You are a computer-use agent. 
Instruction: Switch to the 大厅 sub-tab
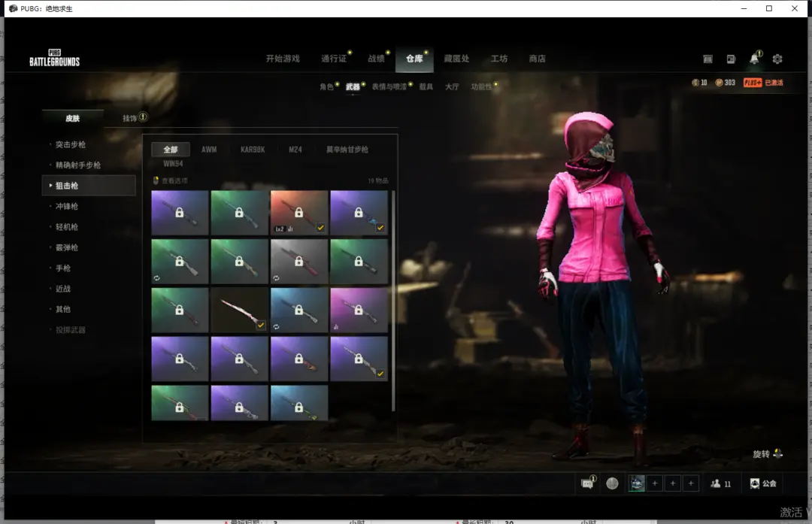pos(452,86)
